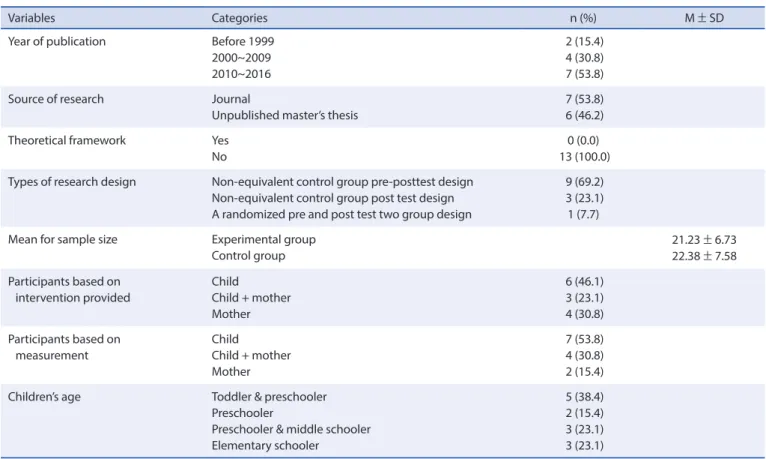Viewport: 766px width, 459px height.
Task: Click the value '22.38 ± 7.58'
Action: point(704,256)
